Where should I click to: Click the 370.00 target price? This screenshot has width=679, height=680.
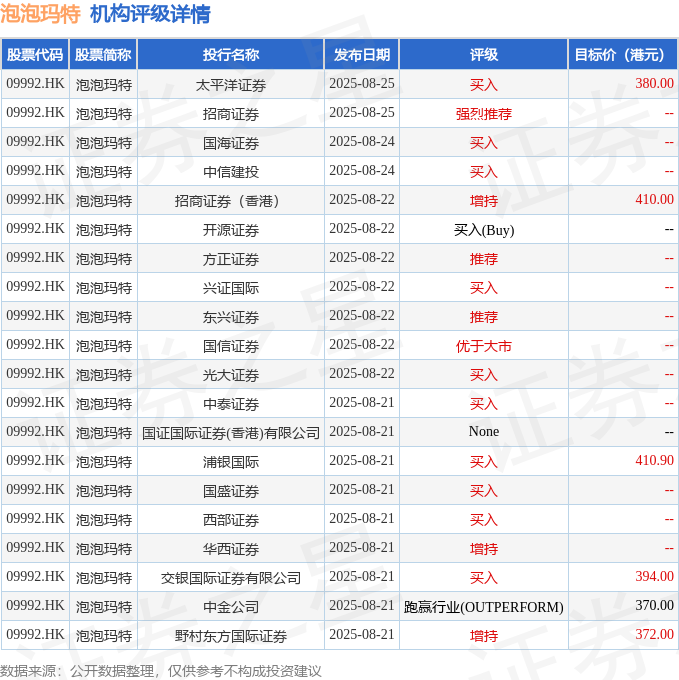point(654,605)
